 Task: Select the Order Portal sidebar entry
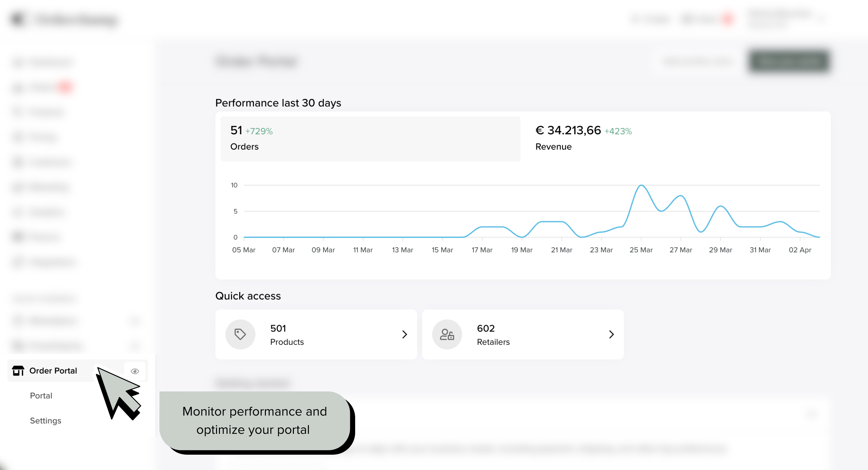[x=53, y=371]
